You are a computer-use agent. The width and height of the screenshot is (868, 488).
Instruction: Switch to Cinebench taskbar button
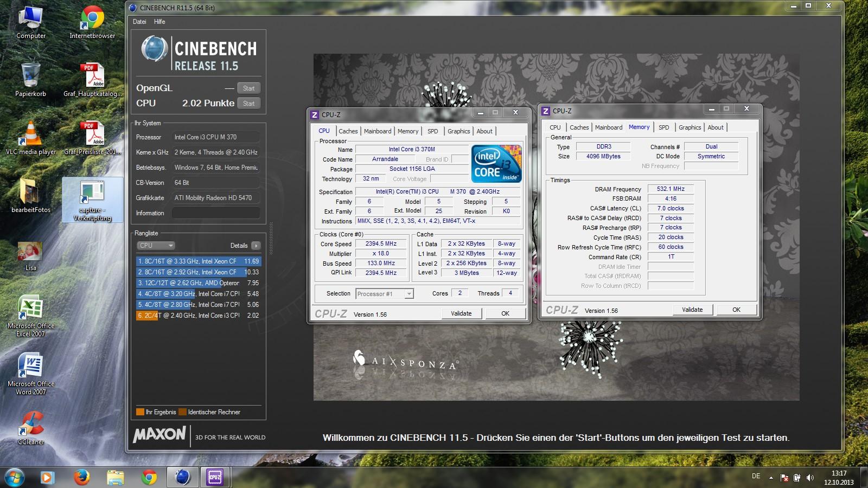point(183,477)
